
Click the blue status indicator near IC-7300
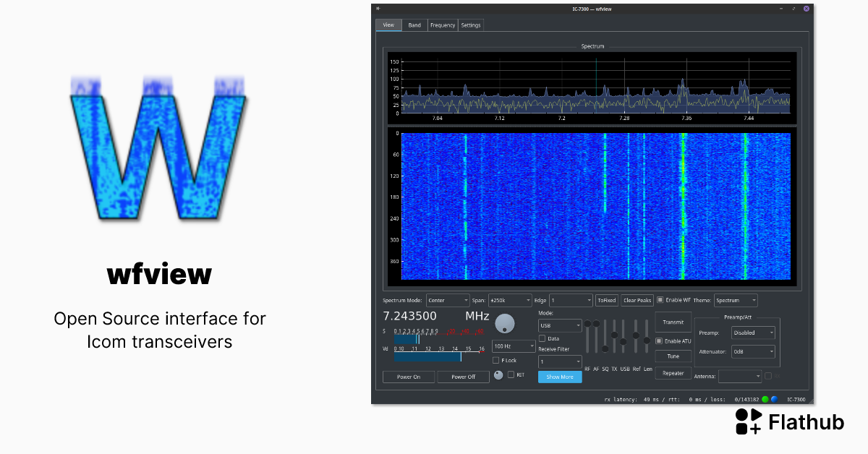773,398
